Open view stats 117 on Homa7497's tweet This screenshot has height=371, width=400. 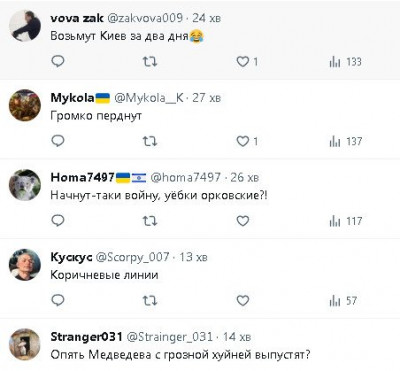point(345,221)
